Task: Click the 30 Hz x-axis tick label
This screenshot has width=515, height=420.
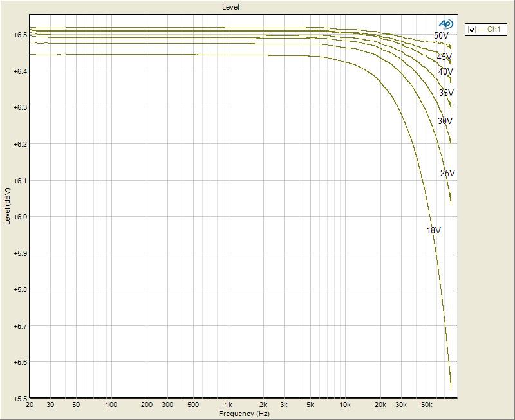Action: (50, 405)
